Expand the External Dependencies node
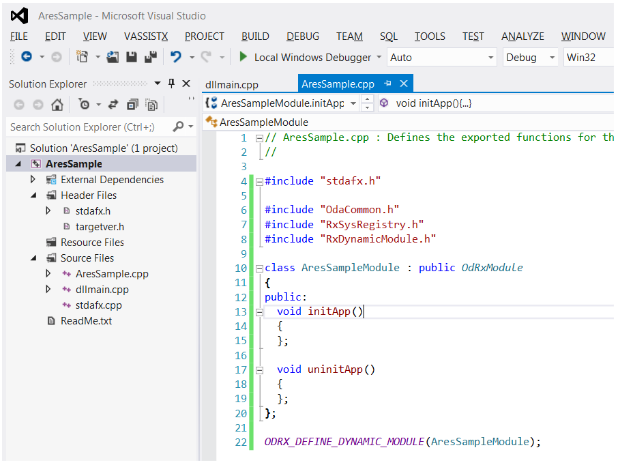 33,180
